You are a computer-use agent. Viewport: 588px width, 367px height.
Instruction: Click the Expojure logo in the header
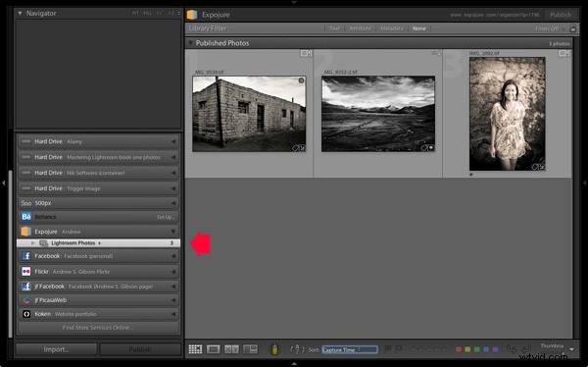(x=192, y=15)
